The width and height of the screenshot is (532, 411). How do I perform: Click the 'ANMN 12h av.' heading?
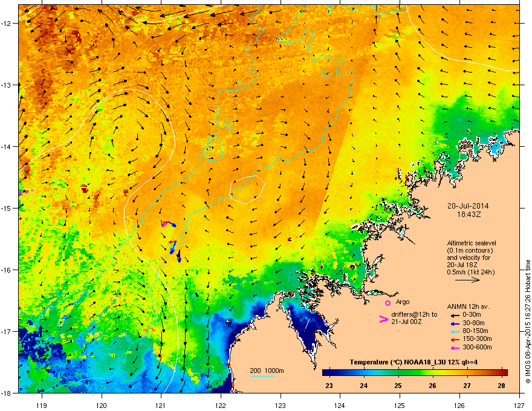point(468,307)
